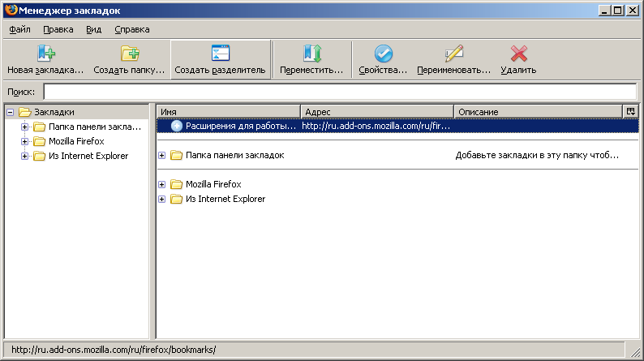Open the Файл menu
Viewport: 644px width, 361px height.
click(19, 29)
